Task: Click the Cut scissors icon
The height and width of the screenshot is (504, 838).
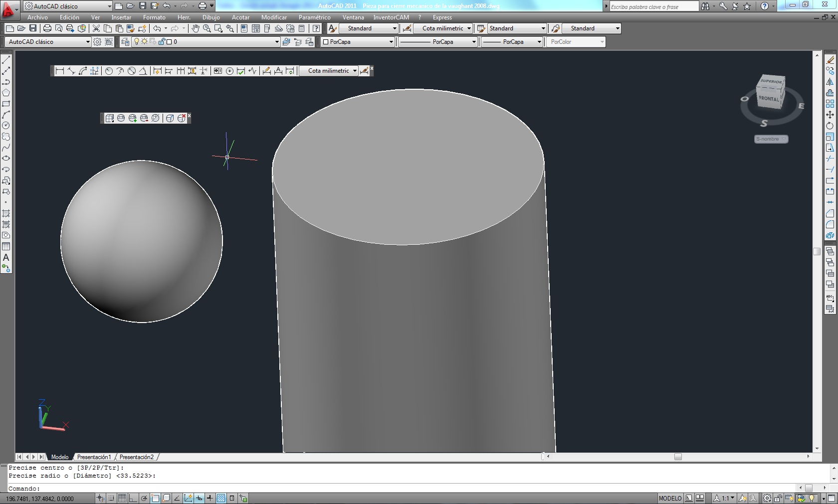Action: (96, 28)
